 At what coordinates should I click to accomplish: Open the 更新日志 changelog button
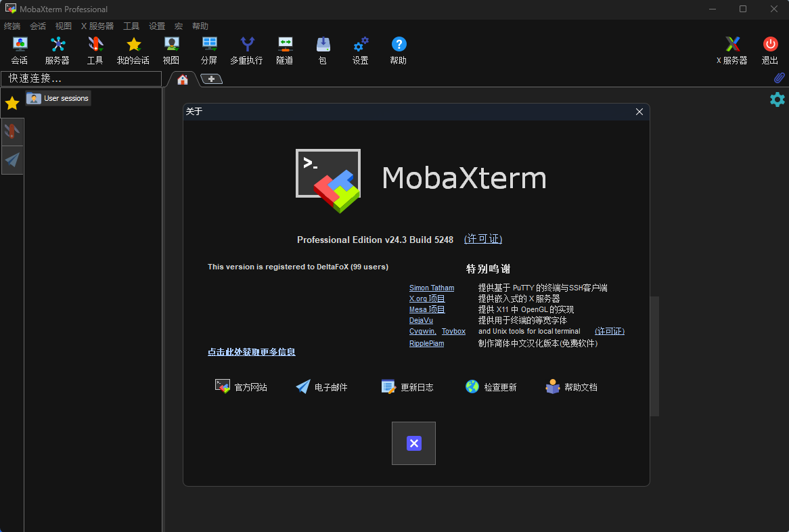(407, 387)
